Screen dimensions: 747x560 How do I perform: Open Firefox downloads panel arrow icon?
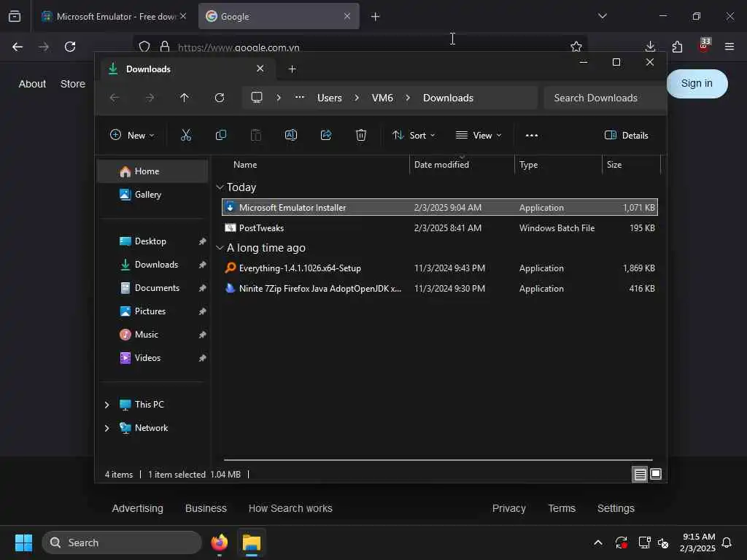tap(650, 47)
